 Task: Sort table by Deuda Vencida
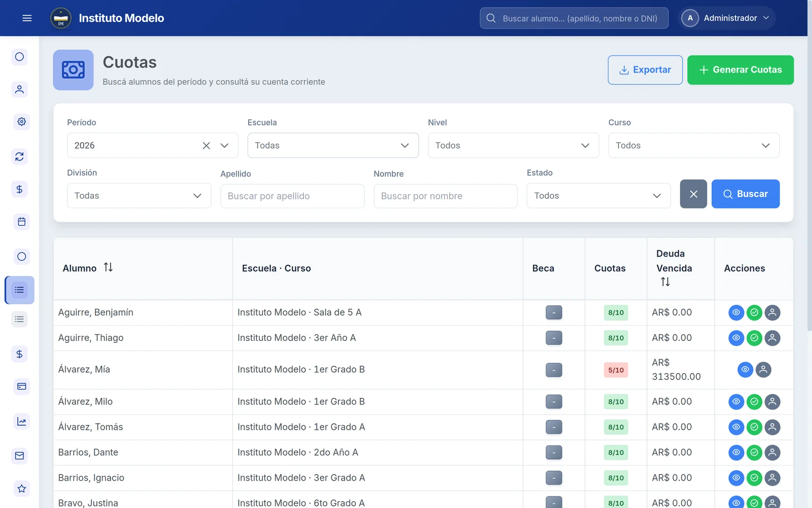(665, 282)
